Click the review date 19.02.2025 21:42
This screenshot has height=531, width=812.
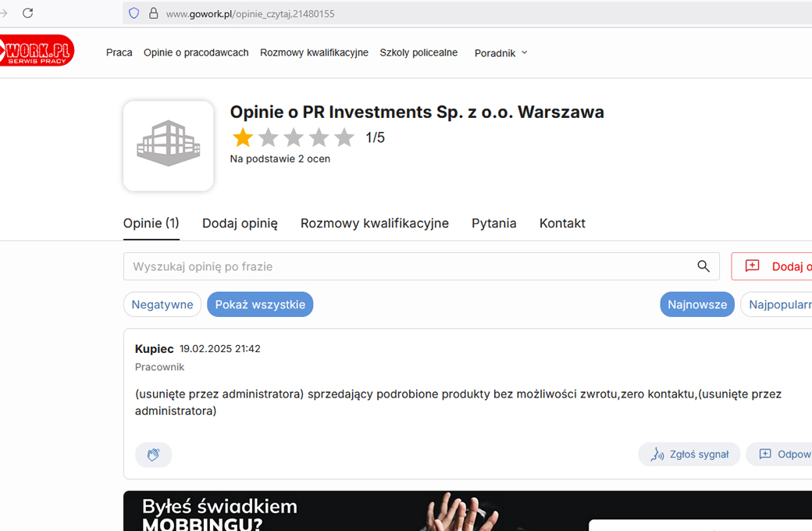pos(220,348)
